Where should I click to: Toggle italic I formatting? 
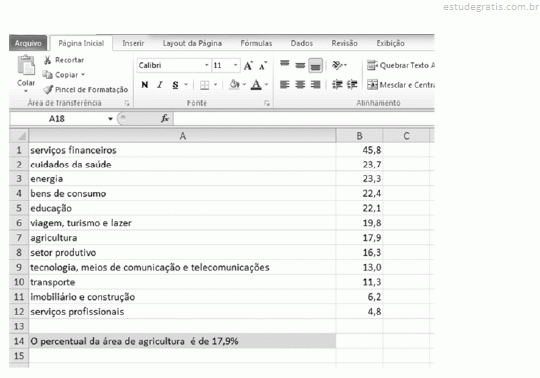(x=160, y=85)
